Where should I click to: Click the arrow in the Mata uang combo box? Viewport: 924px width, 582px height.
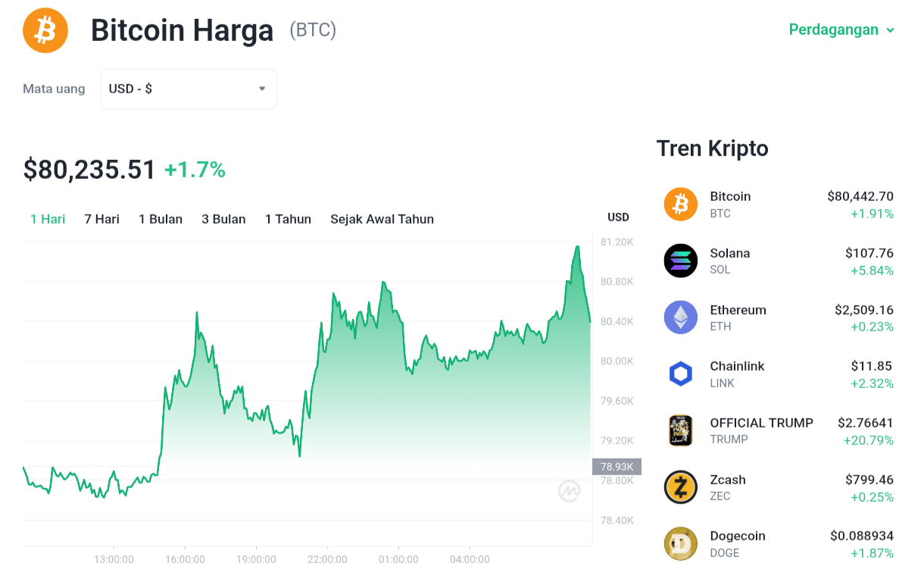[262, 89]
